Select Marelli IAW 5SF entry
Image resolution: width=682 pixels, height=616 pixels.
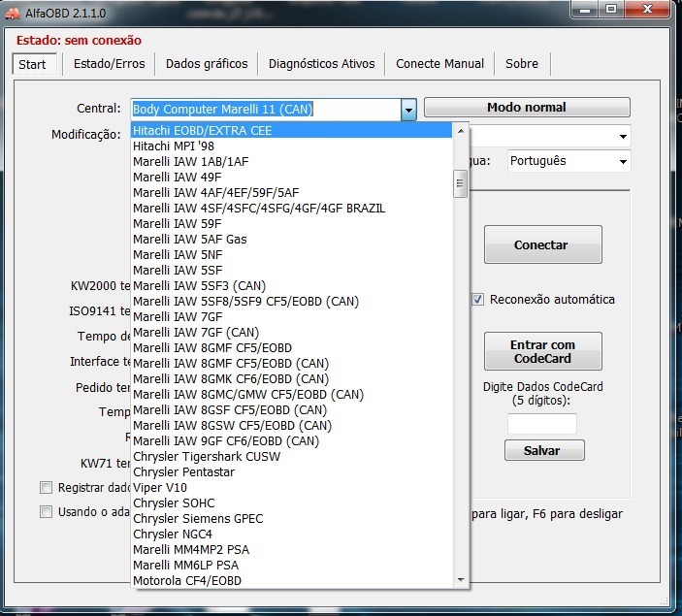pyautogui.click(x=291, y=270)
